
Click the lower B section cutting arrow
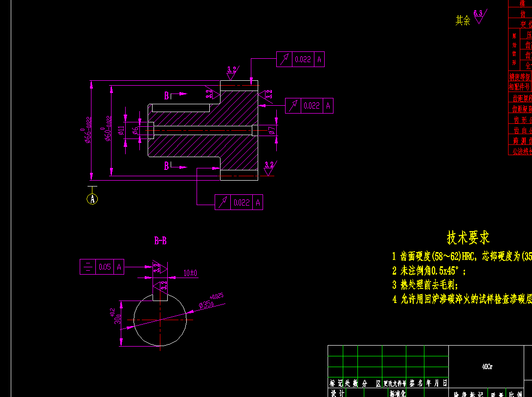tap(176, 166)
